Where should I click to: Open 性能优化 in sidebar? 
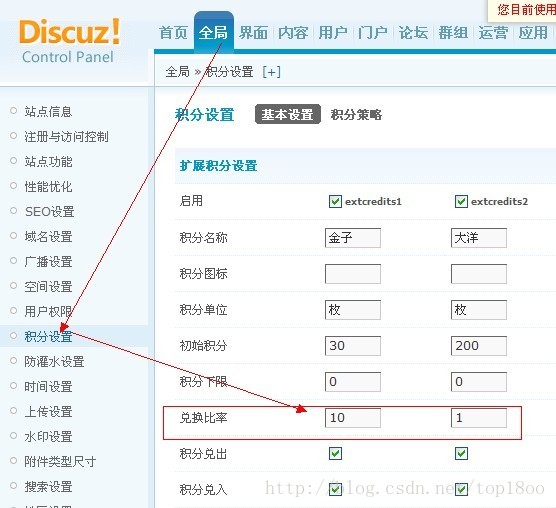[48, 186]
